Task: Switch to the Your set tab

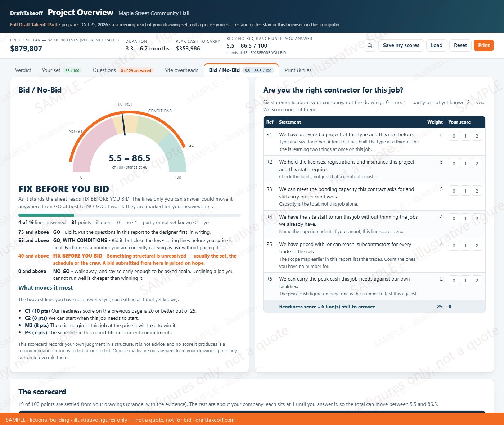Action: [62, 70]
